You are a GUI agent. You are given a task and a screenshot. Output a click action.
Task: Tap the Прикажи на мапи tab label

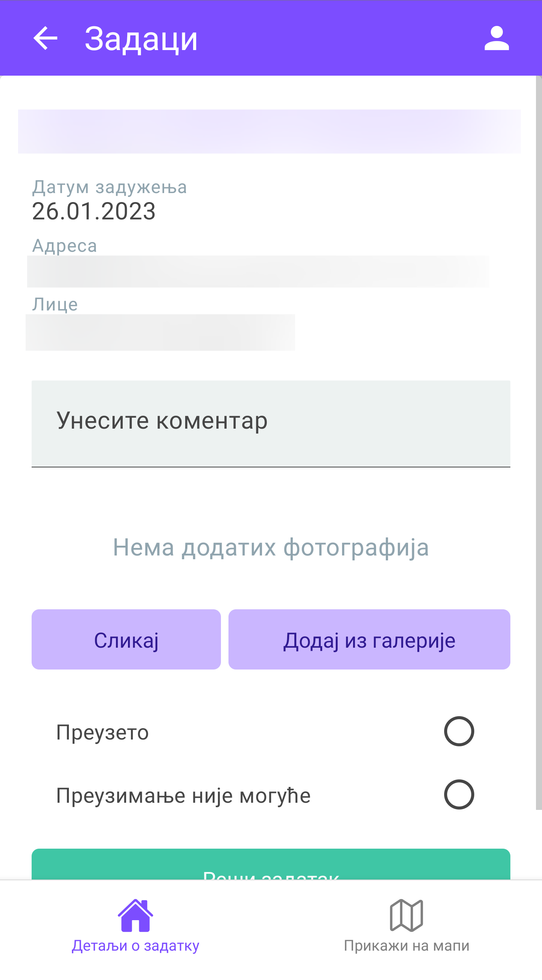tap(406, 946)
